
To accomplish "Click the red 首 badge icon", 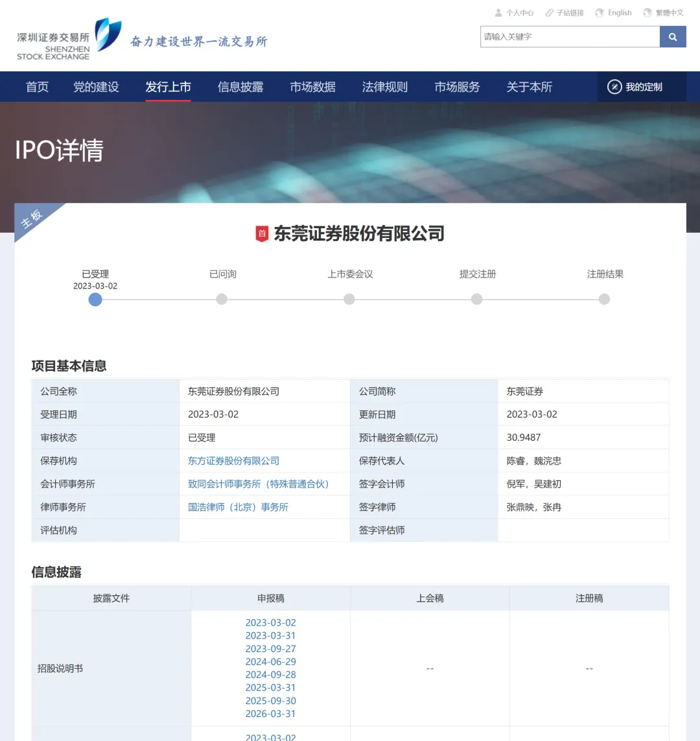I will coord(262,233).
